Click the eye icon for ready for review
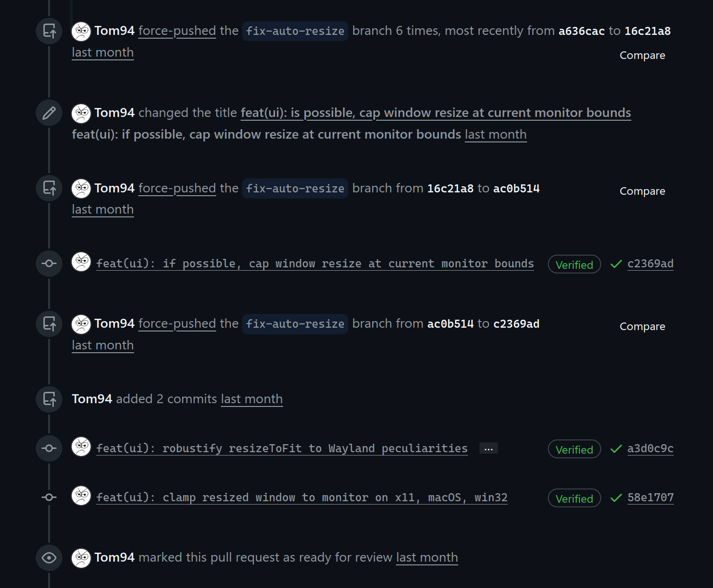 click(49, 558)
